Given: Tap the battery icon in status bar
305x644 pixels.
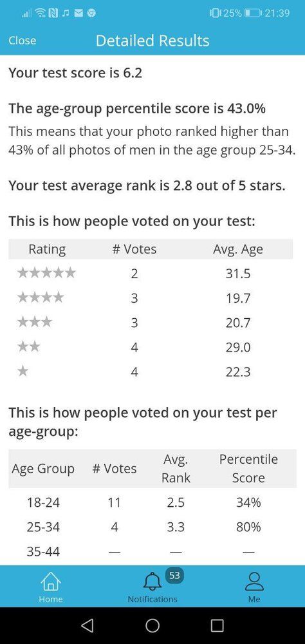Looking at the screenshot, I should coord(253,13).
